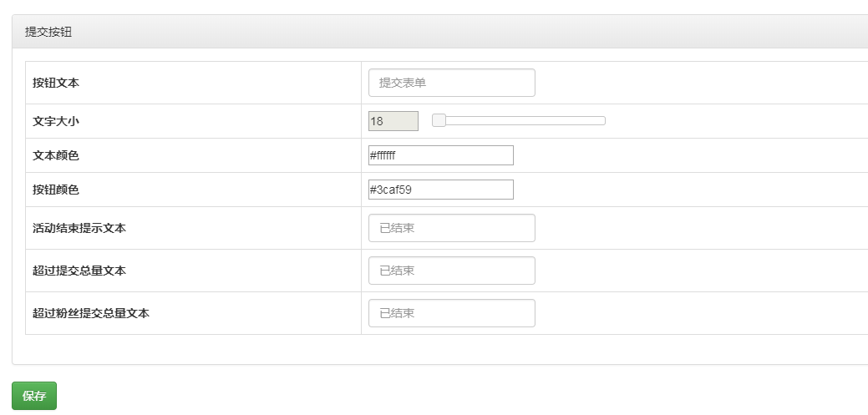Select the 文字大小 value box showing 18
Image resolution: width=868 pixels, height=415 pixels.
click(x=393, y=121)
